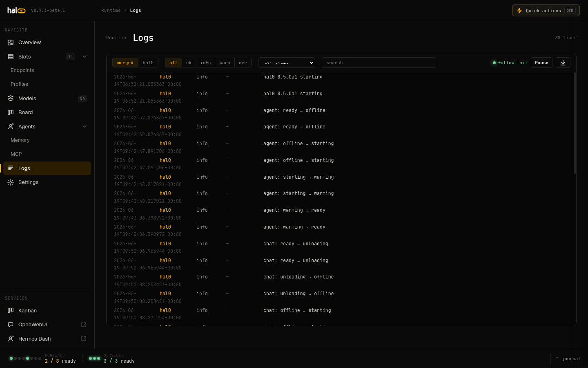Click the log search field

pos(379,63)
